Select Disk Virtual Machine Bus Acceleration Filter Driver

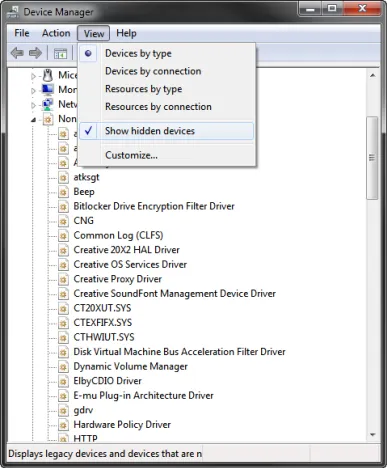tap(180, 352)
